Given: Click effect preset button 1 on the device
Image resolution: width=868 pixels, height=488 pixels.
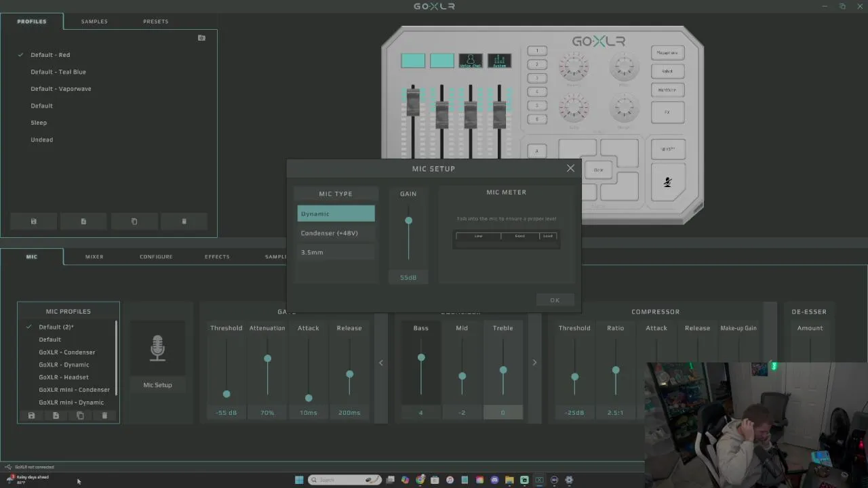Looking at the screenshot, I should [537, 51].
